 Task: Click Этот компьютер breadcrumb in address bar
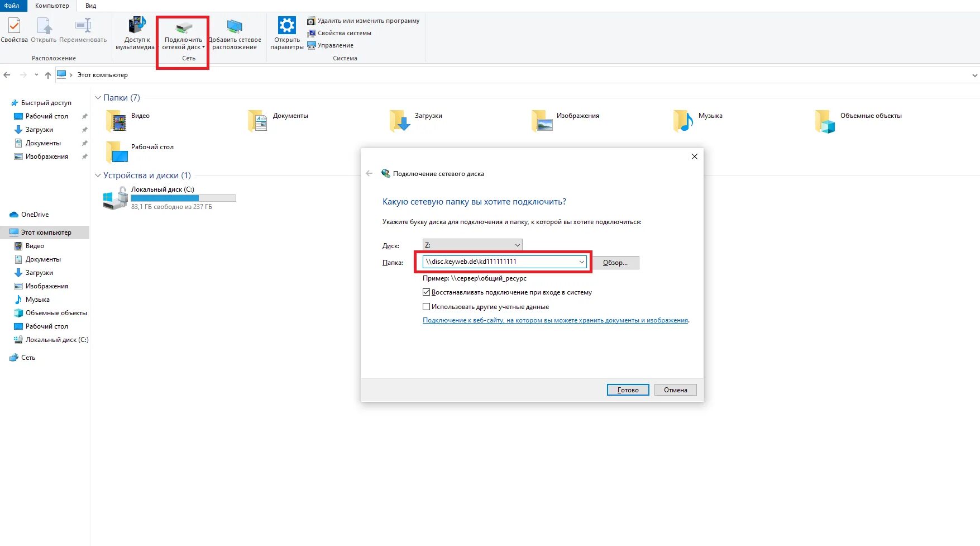[x=102, y=75]
